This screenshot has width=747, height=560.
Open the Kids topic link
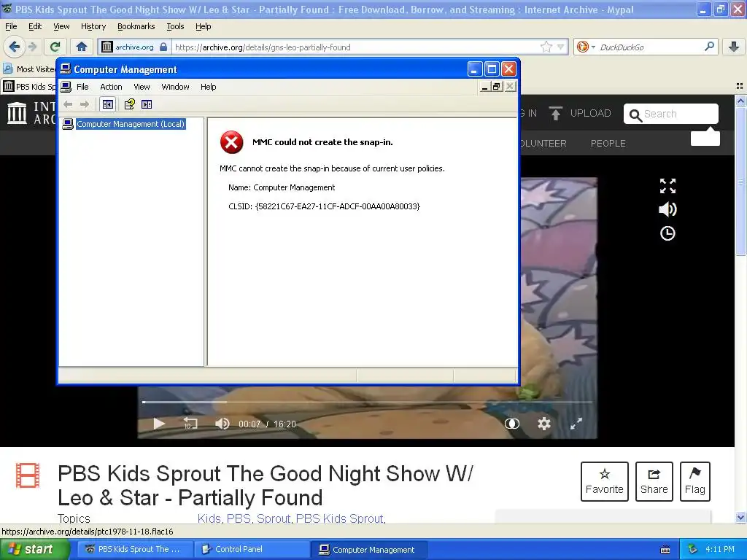(x=209, y=518)
